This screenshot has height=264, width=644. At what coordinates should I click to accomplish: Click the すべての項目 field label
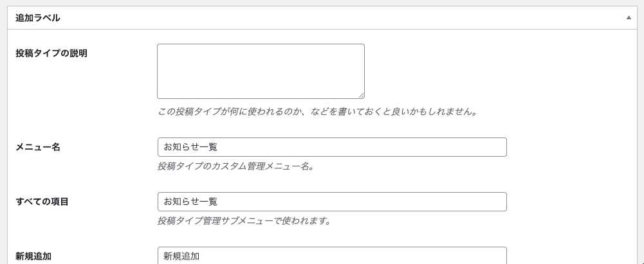(x=42, y=202)
